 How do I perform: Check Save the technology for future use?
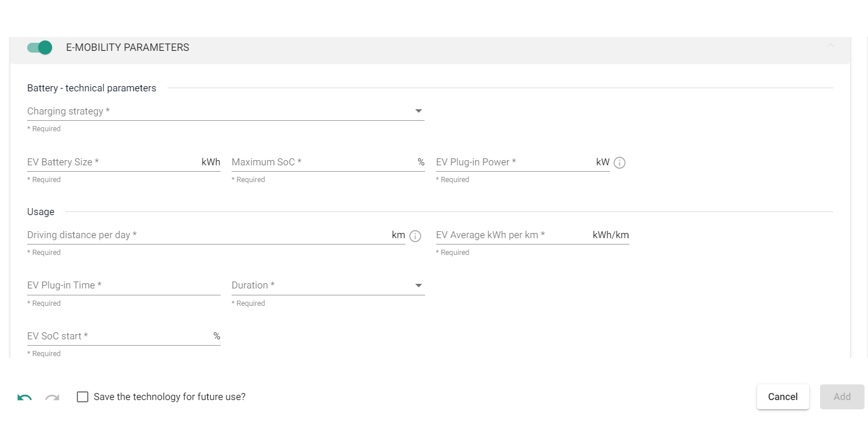(x=83, y=397)
